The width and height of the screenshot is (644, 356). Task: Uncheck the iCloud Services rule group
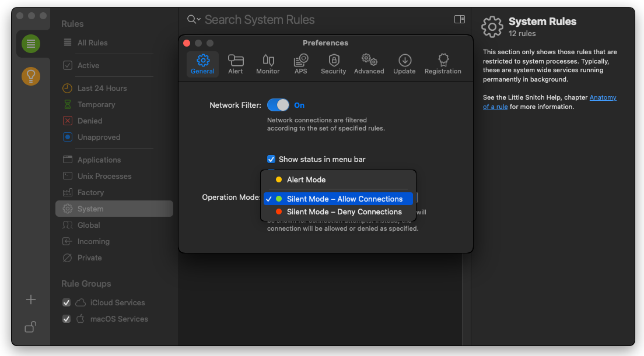[x=67, y=302]
